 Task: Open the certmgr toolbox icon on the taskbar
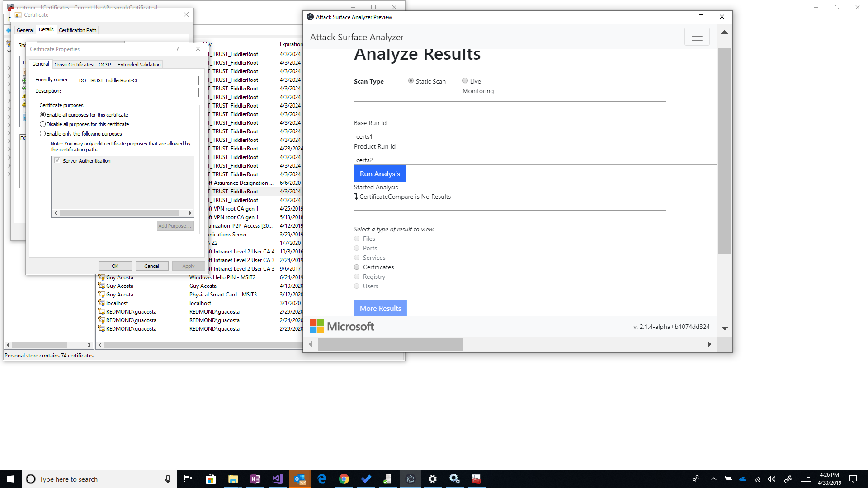476,479
